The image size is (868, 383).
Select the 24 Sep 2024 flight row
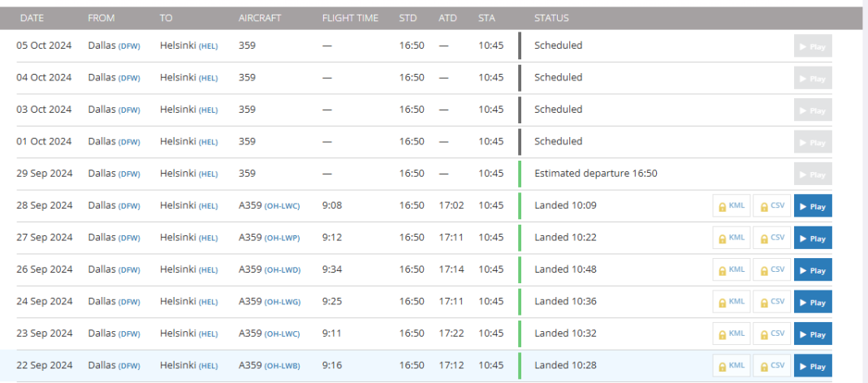tap(424, 302)
